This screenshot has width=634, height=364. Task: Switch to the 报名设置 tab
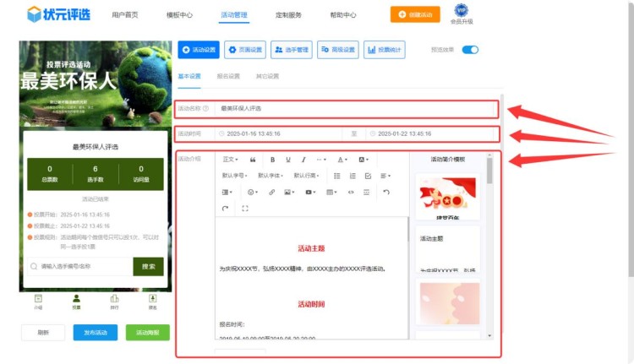[228, 76]
